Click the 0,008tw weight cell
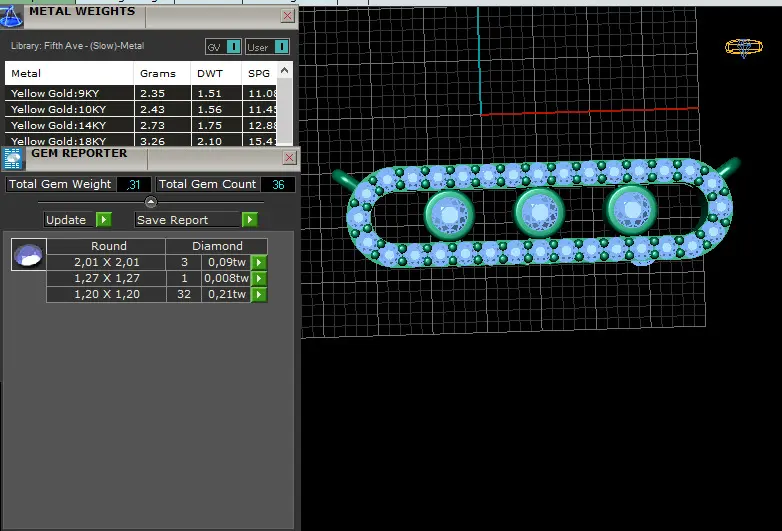 [226, 278]
